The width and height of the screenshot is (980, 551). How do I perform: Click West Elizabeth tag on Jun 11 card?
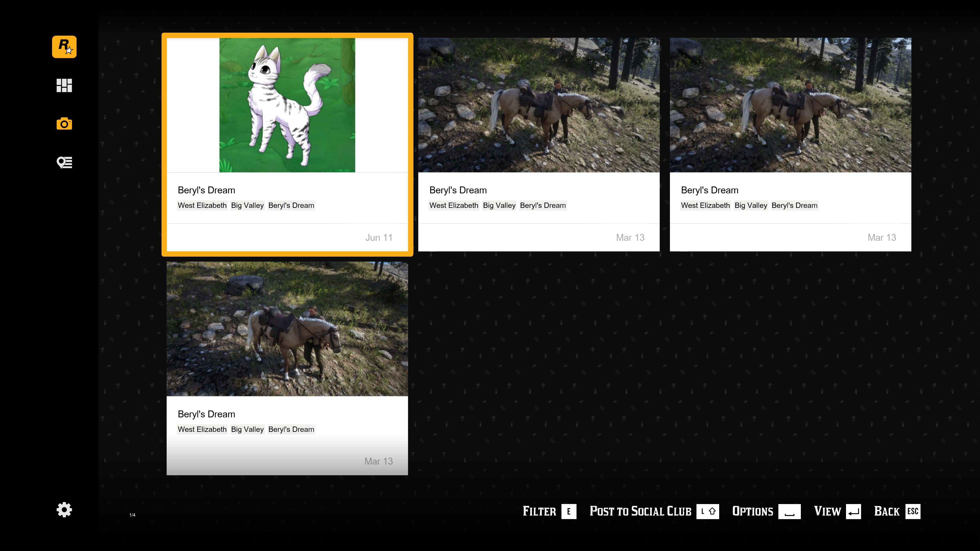click(202, 205)
